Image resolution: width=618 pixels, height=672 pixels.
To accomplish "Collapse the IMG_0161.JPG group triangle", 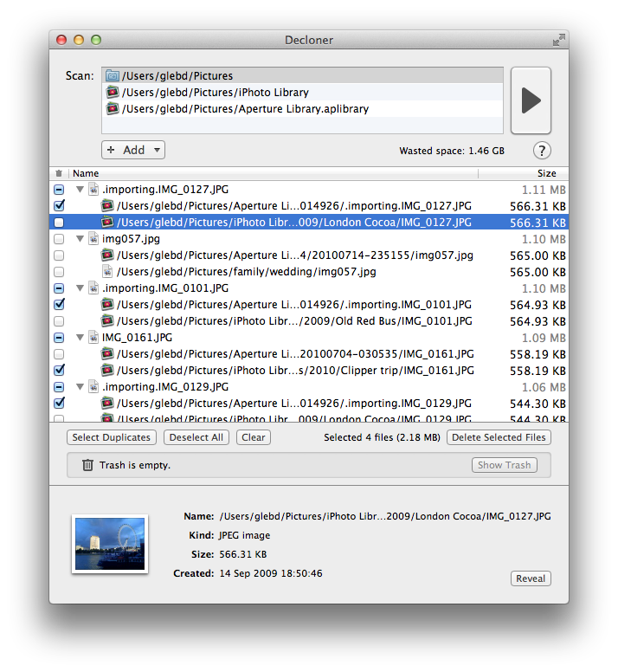I will (80, 337).
